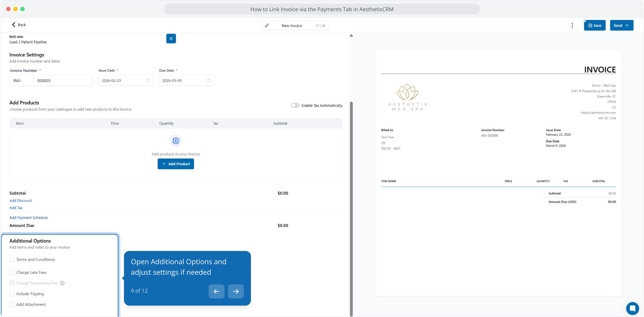Screen dimensions: 644x317
Task: Go to the previous tutorial step arrow
Action: (216, 291)
